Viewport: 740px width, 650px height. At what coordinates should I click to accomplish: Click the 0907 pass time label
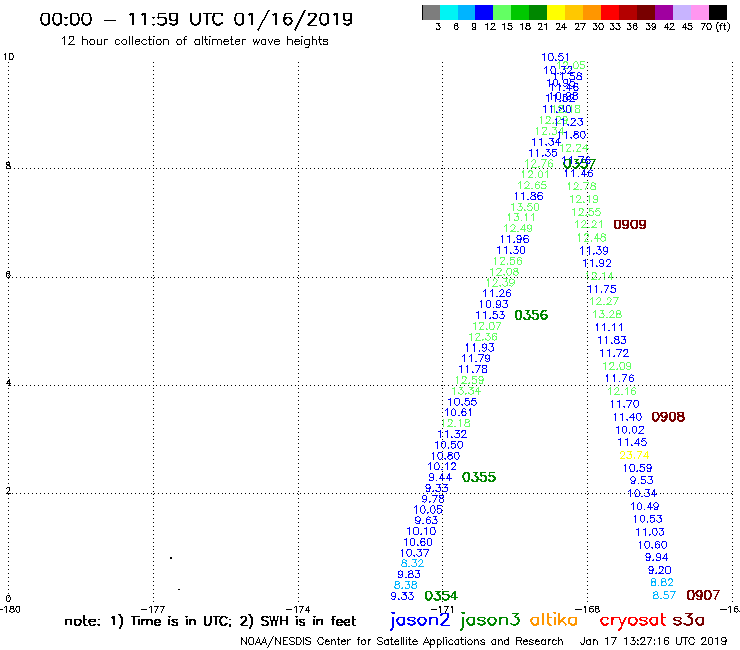click(x=703, y=595)
